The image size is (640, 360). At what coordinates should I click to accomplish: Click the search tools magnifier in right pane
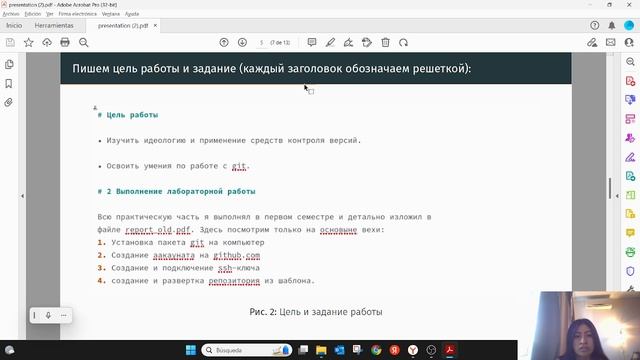[630, 62]
